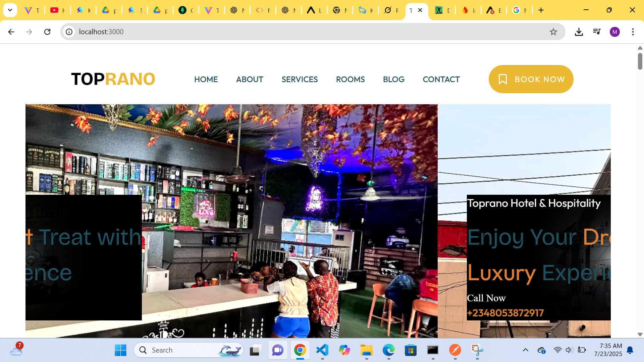Reload the page with refresh icon

pos(47,32)
